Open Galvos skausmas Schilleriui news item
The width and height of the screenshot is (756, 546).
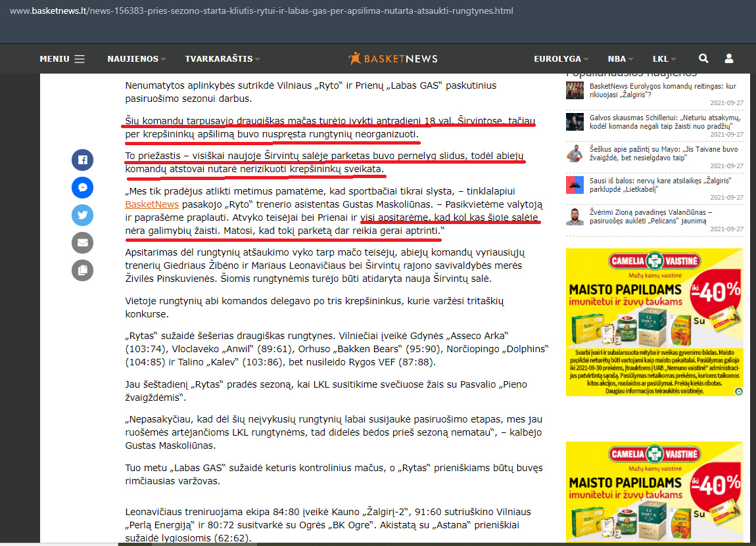[x=665, y=122]
